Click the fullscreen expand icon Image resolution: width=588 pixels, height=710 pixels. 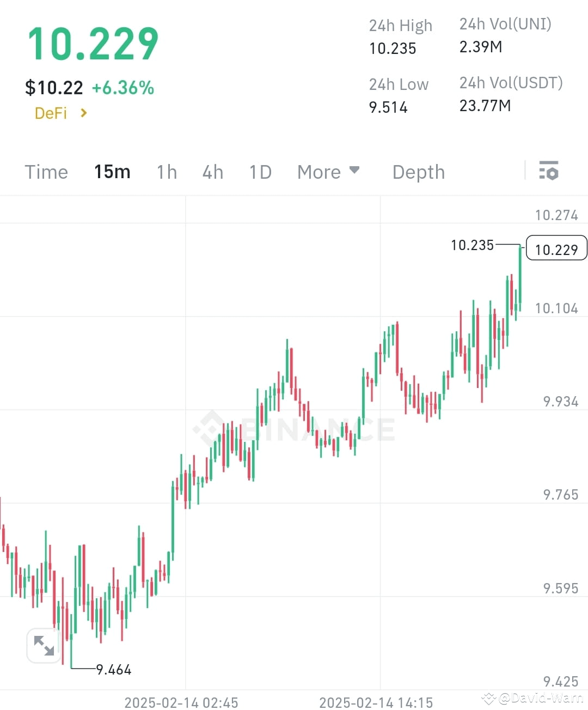(44, 645)
